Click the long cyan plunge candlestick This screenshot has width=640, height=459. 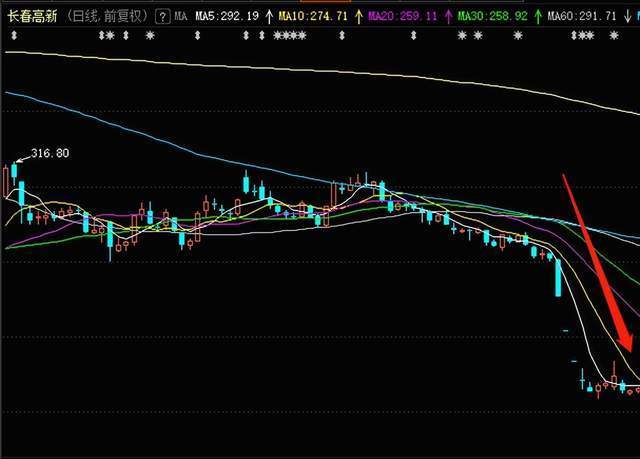tap(558, 280)
